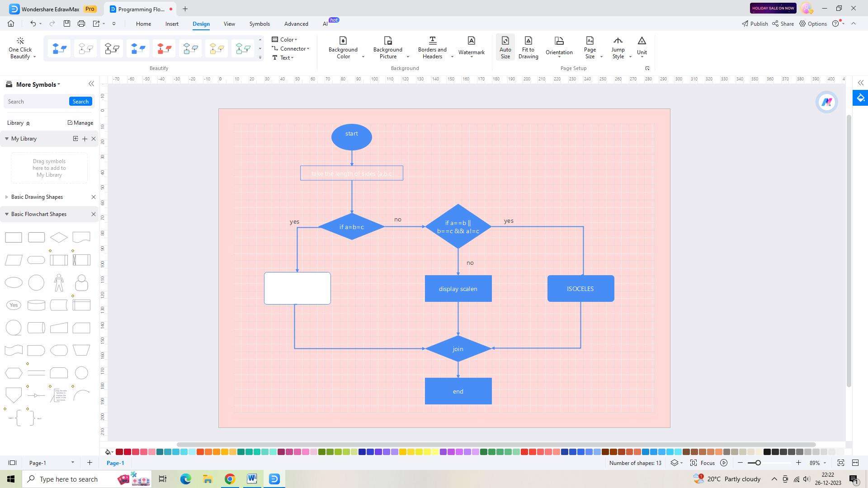
Task: Click the Design ribbon tab
Action: coord(201,24)
